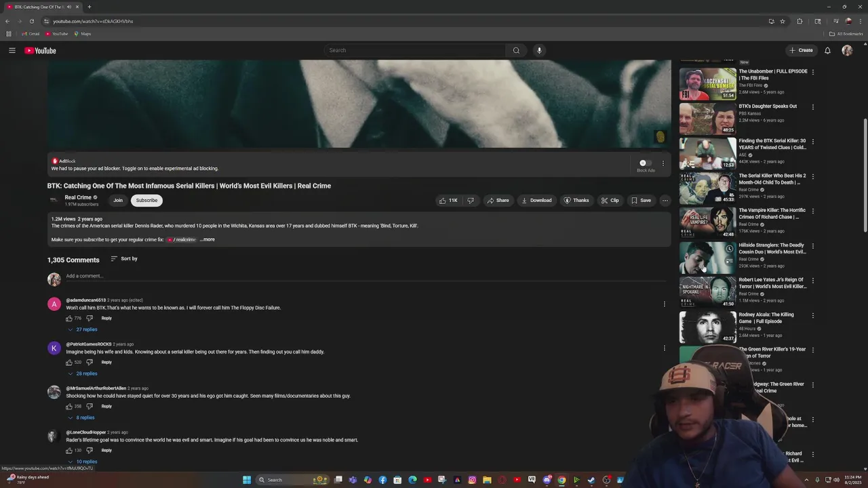Image resolution: width=868 pixels, height=488 pixels.
Task: Open Steam from the taskbar
Action: coord(591,480)
